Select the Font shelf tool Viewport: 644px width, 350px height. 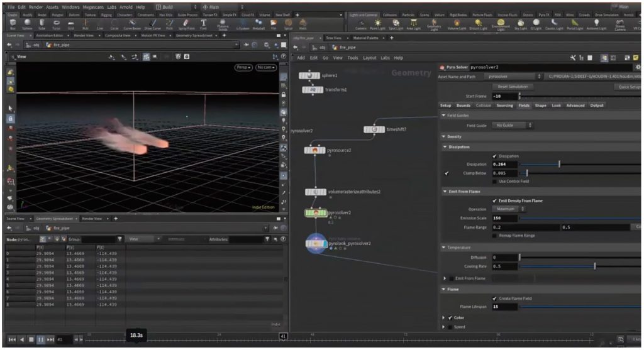[203, 25]
